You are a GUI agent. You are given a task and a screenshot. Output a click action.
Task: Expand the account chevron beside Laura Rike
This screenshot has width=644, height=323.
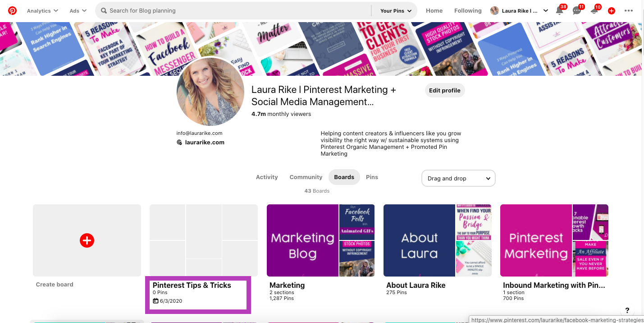click(546, 11)
